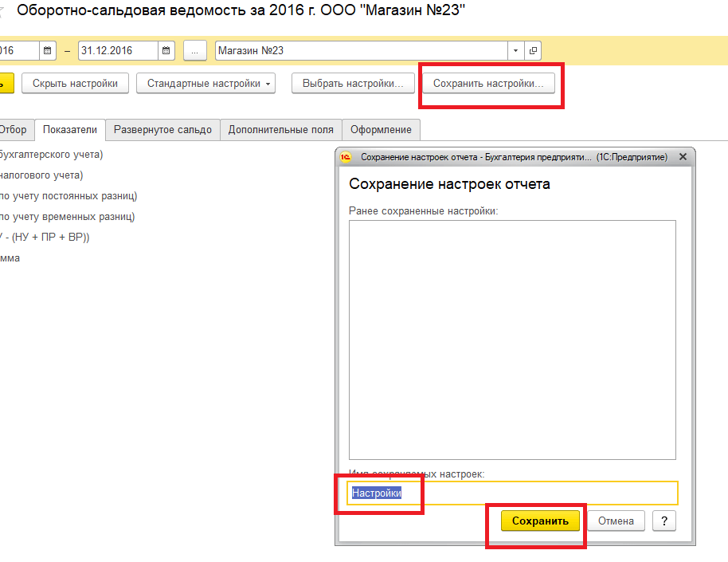Switch to the Отбор tab

(13, 130)
